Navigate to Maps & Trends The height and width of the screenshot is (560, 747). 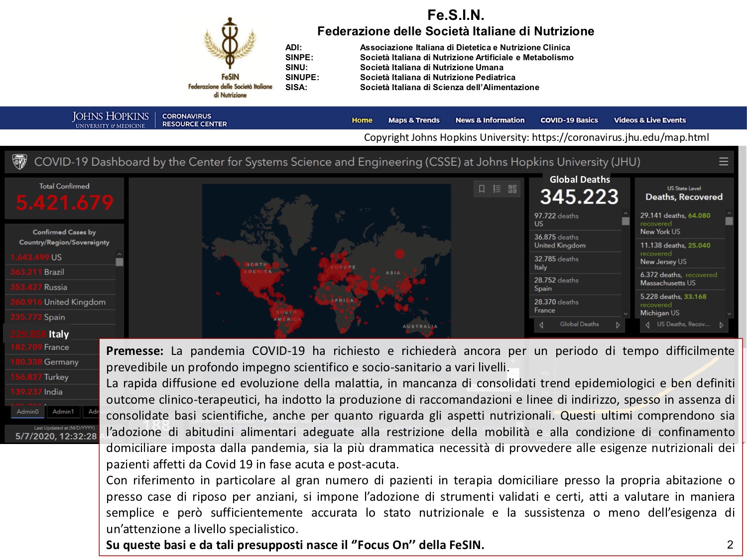(x=414, y=120)
